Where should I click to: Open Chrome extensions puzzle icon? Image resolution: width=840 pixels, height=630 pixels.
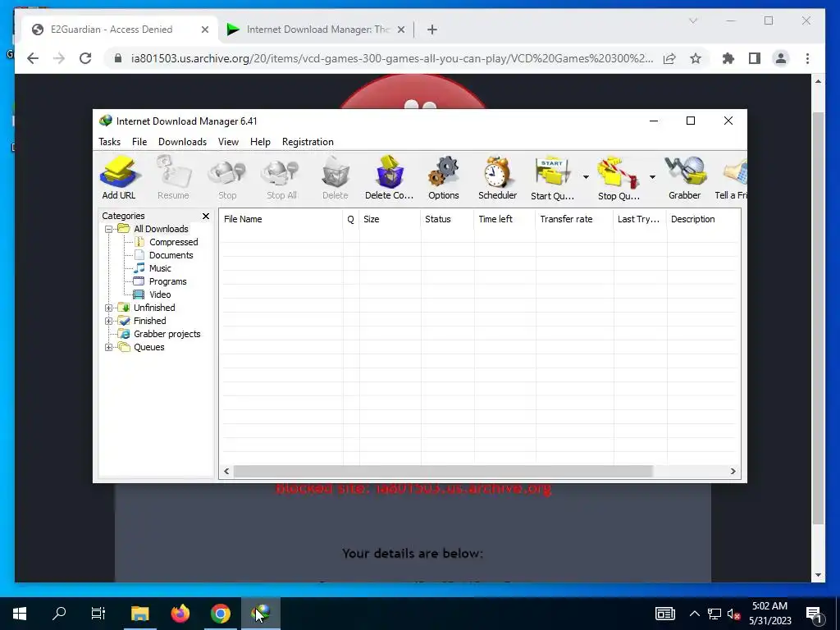(x=728, y=58)
